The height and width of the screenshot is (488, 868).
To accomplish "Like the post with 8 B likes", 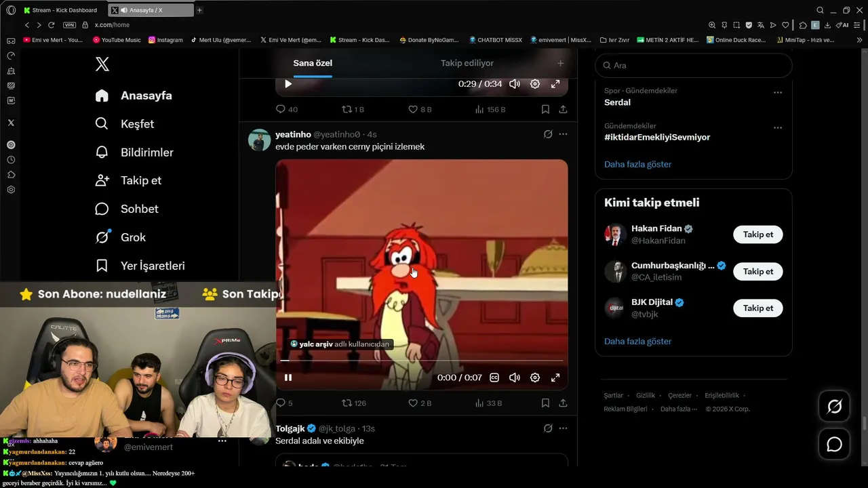I will coord(420,109).
